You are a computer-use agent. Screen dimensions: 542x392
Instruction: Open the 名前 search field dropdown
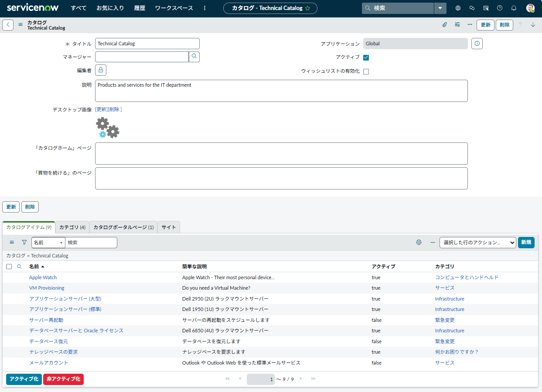48,243
